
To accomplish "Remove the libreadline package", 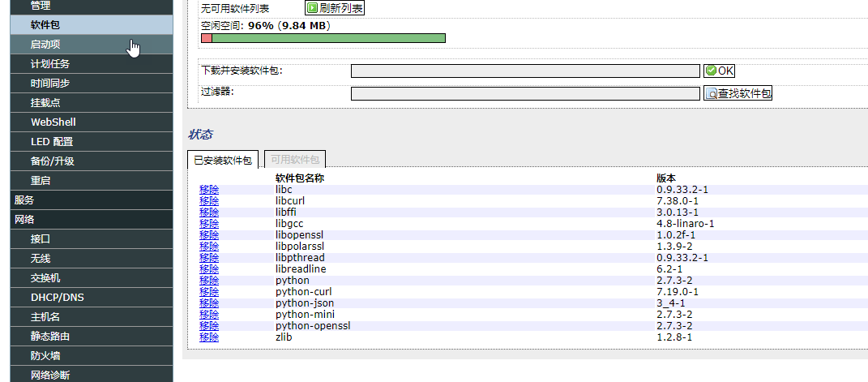I will point(209,269).
